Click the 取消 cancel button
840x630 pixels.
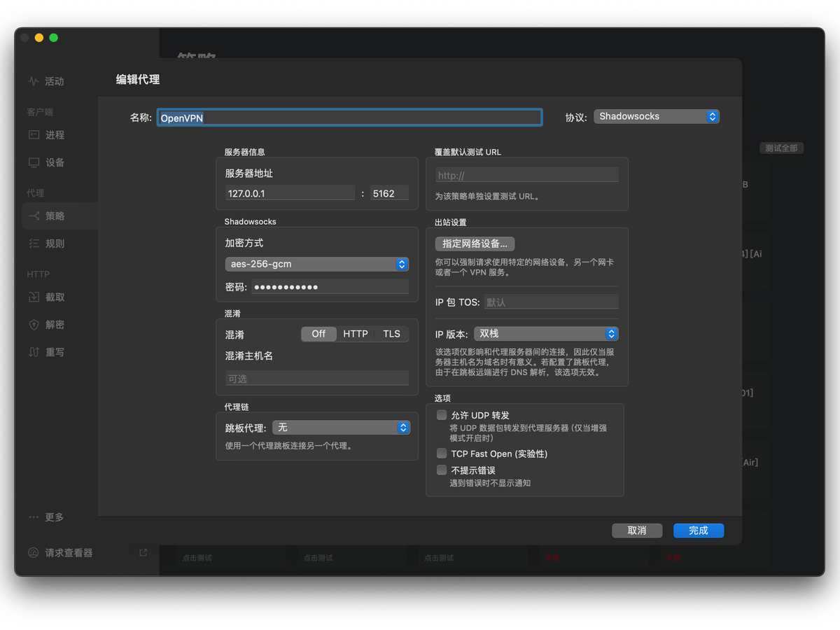(637, 531)
